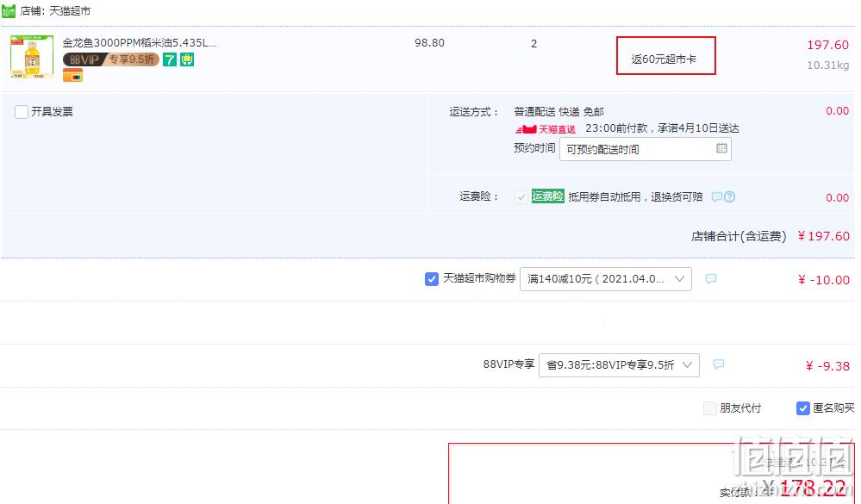Viewport: 861px width, 504px height.
Task: Toggle the 运费险 freight insurance checkbox
Action: click(x=521, y=197)
